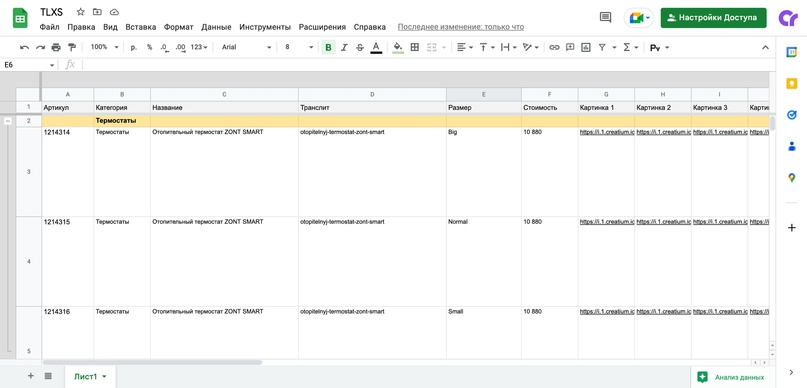Click the print icon in toolbar
Screen dimensions: 807x388
(56, 47)
